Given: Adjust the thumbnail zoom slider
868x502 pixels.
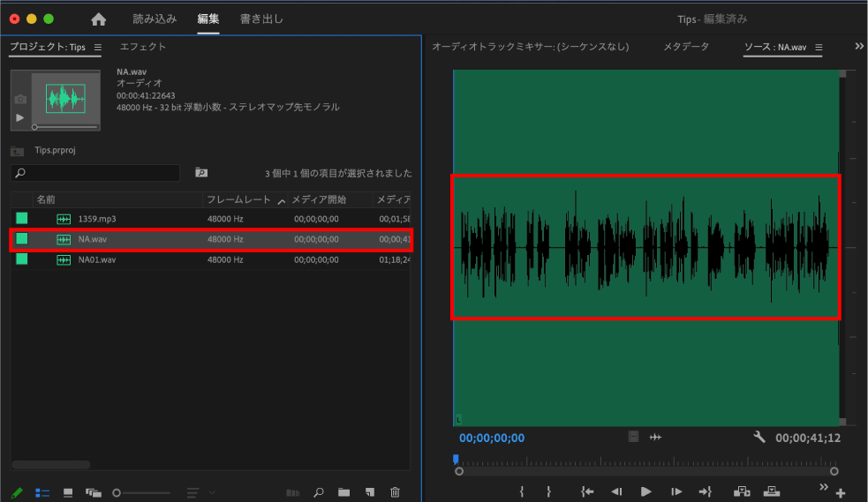Looking at the screenshot, I should pyautogui.click(x=117, y=492).
